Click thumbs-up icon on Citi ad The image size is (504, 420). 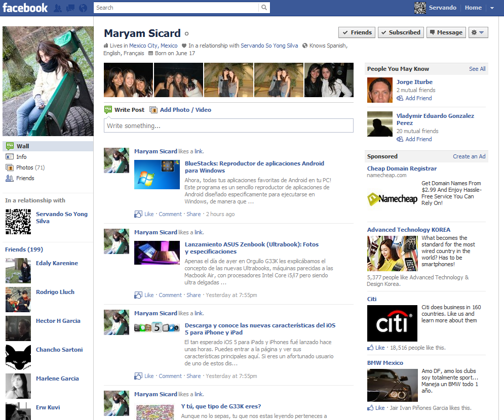[x=370, y=348]
